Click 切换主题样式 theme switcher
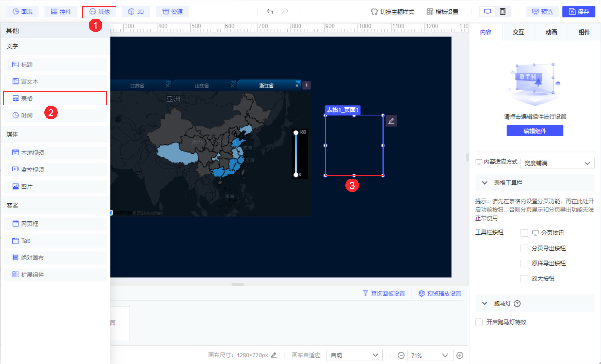This screenshot has width=601, height=364. (393, 12)
